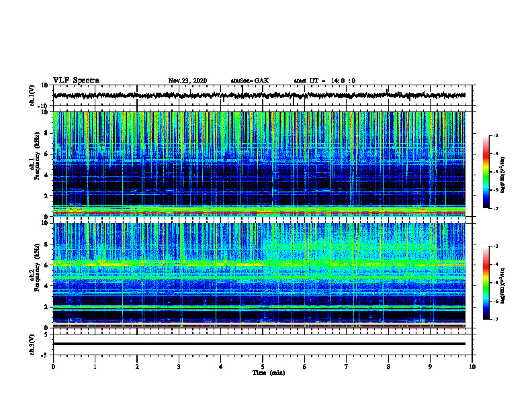This screenshot has height=411, width=532.
Task: Click the ch.2 frequency axis "2" tick label
Action: (46, 307)
